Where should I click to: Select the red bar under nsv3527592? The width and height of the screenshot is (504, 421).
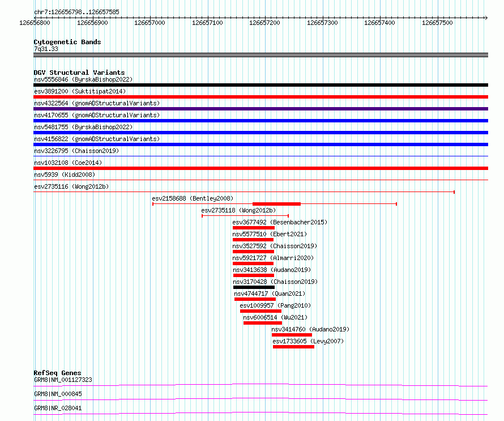(254, 252)
